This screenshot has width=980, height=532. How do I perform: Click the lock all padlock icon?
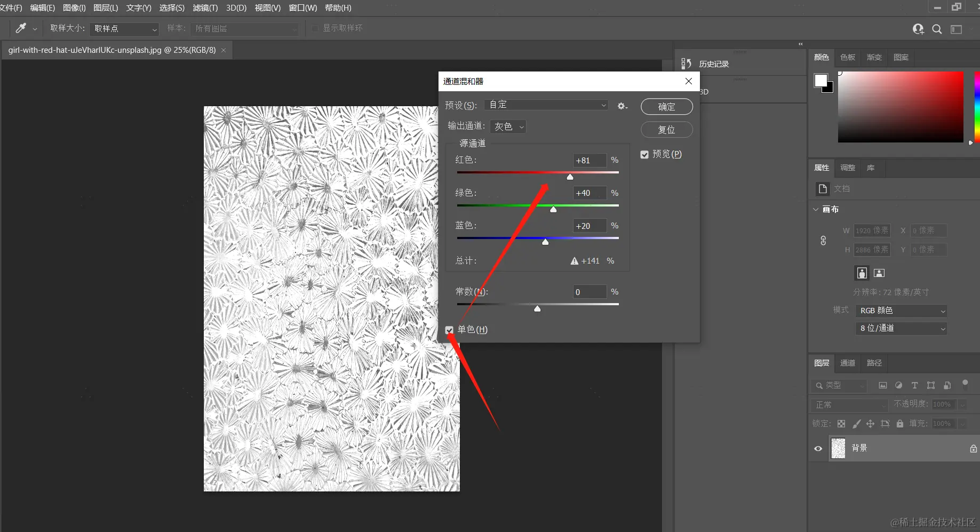(900, 424)
